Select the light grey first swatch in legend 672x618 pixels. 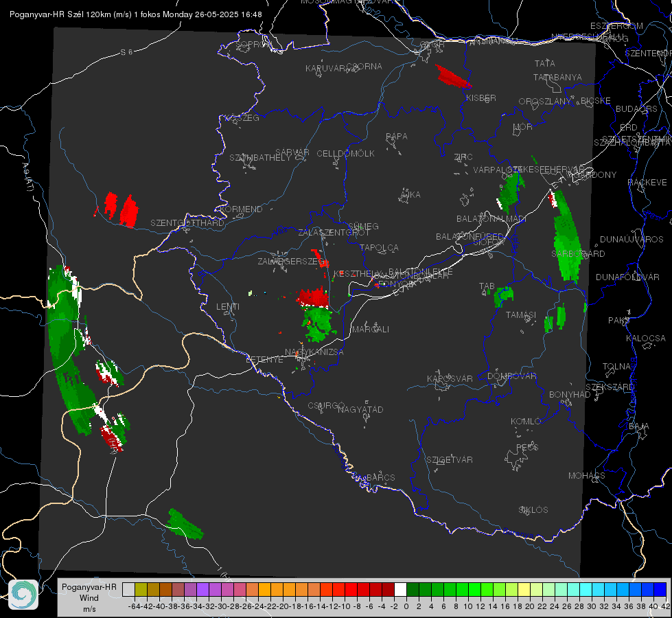point(128,589)
